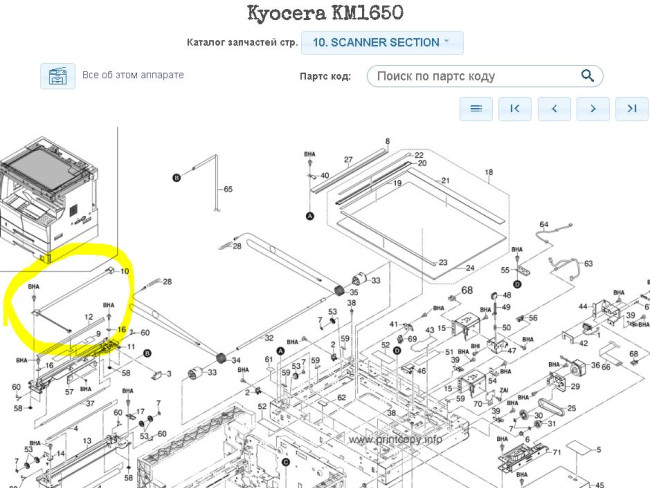Viewport: 650px width, 488px height.
Task: Select part number 34 on diagram
Action: 236,360
